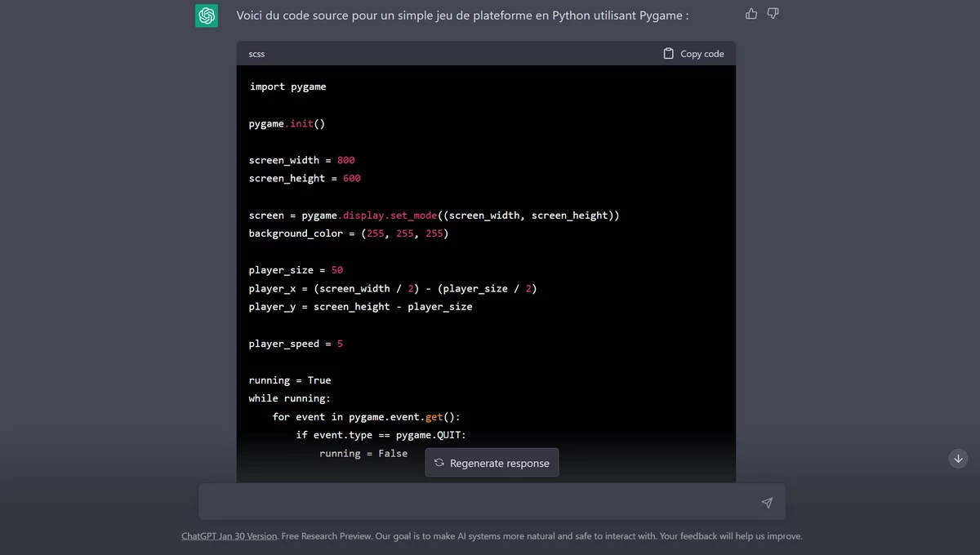Image resolution: width=980 pixels, height=555 pixels.
Task: Click the scss language label
Action: click(256, 54)
